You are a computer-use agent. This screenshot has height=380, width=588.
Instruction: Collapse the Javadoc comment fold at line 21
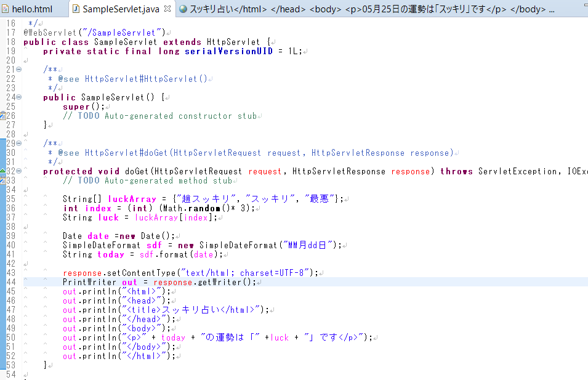click(x=18, y=70)
